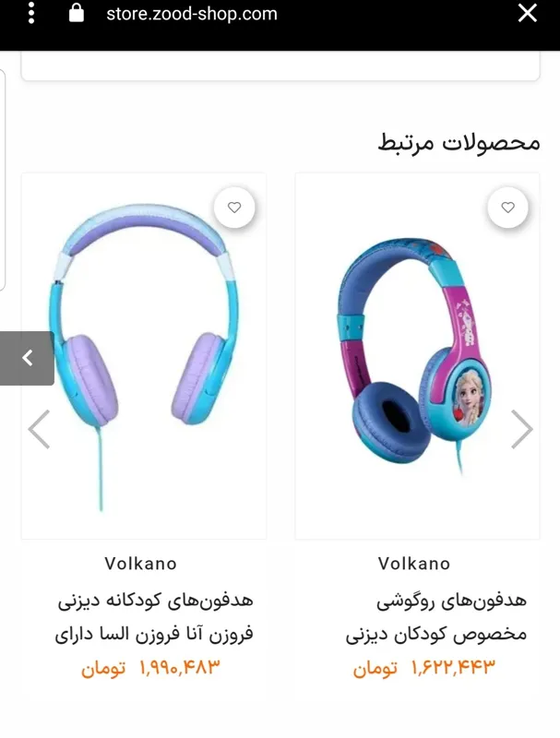Close the browser tab with X
560x738 pixels.
point(528,13)
